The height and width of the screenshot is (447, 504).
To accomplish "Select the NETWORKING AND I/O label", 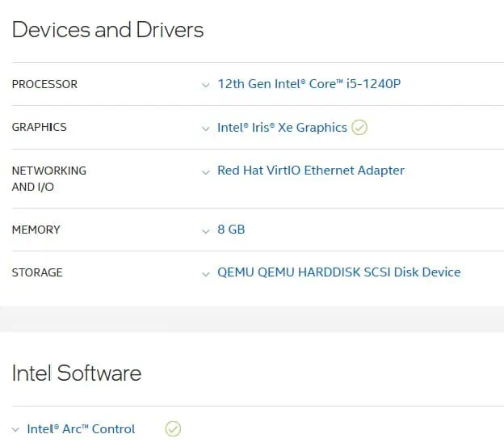I will (x=48, y=179).
